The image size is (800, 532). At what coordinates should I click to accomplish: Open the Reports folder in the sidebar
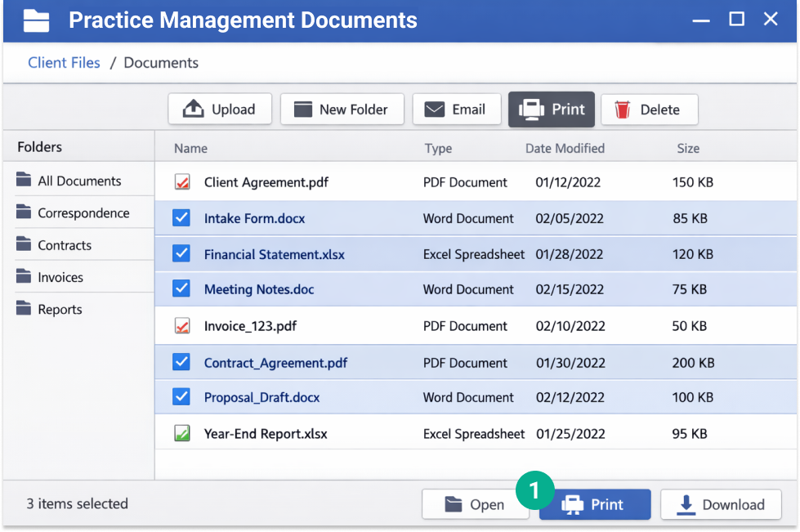[x=60, y=310]
